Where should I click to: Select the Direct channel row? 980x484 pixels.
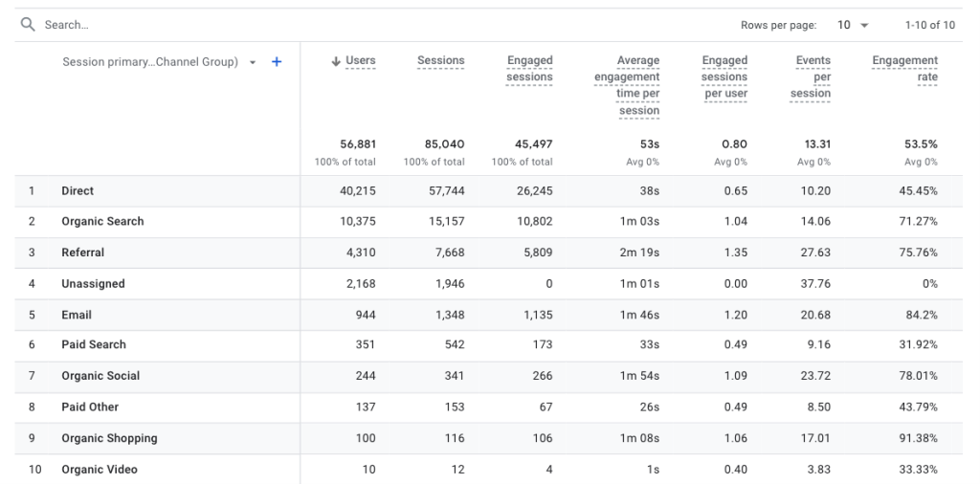pos(78,191)
